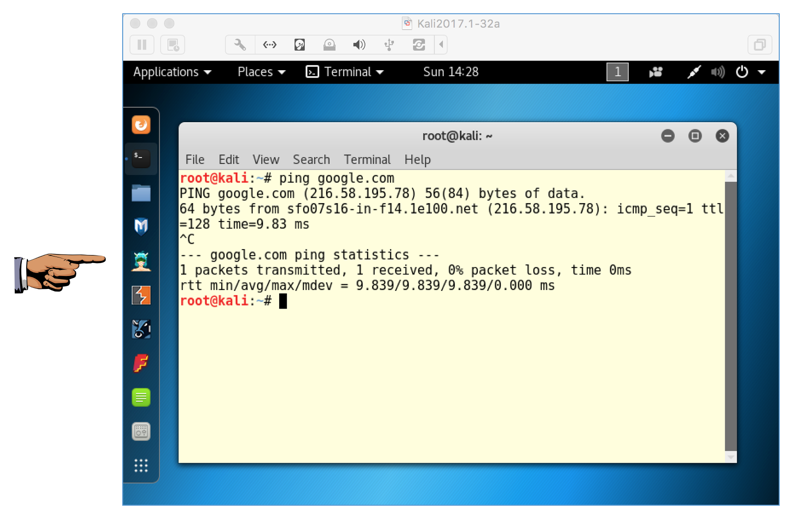Launch Faraday from the dock

point(141,363)
